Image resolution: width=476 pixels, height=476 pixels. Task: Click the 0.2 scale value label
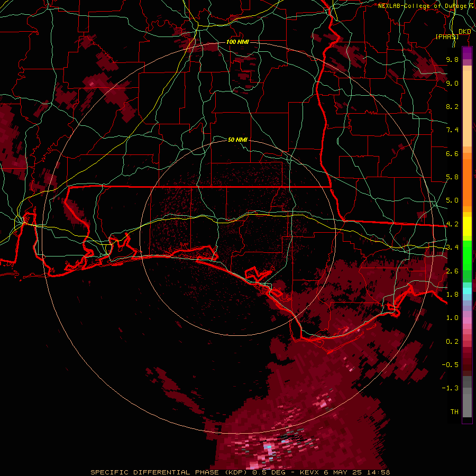pos(452,342)
